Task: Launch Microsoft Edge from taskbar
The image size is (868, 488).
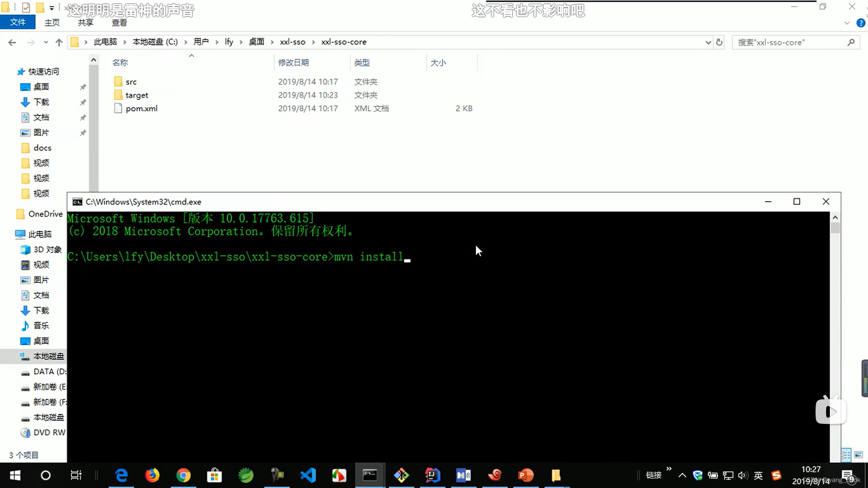Action: click(122, 475)
